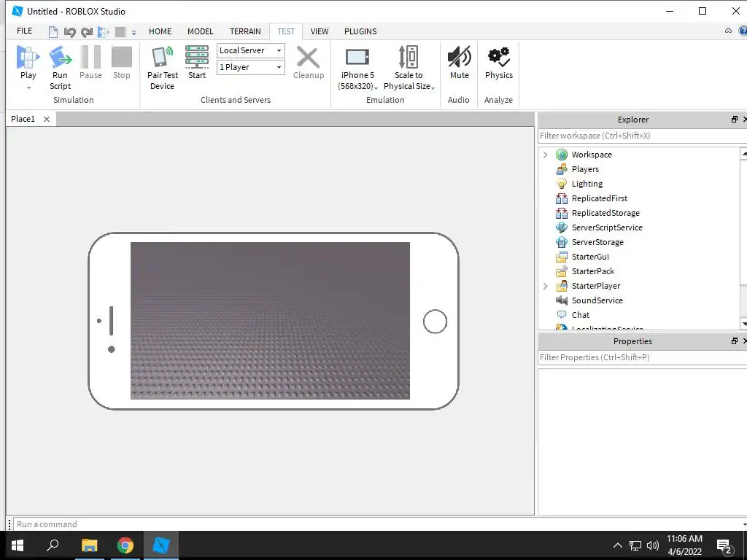Click the Filter workspace search field
747x560 pixels.
tap(642, 136)
